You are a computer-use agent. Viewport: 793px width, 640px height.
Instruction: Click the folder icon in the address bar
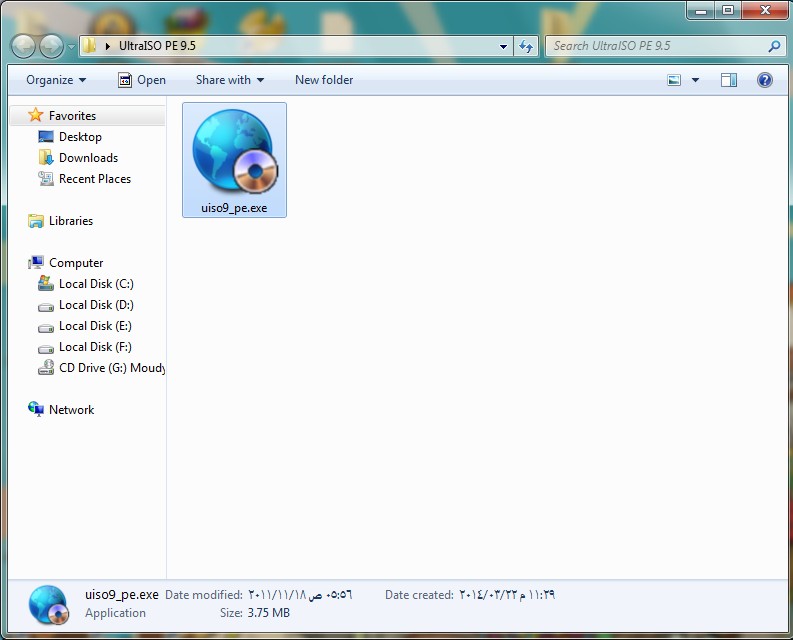[x=90, y=46]
